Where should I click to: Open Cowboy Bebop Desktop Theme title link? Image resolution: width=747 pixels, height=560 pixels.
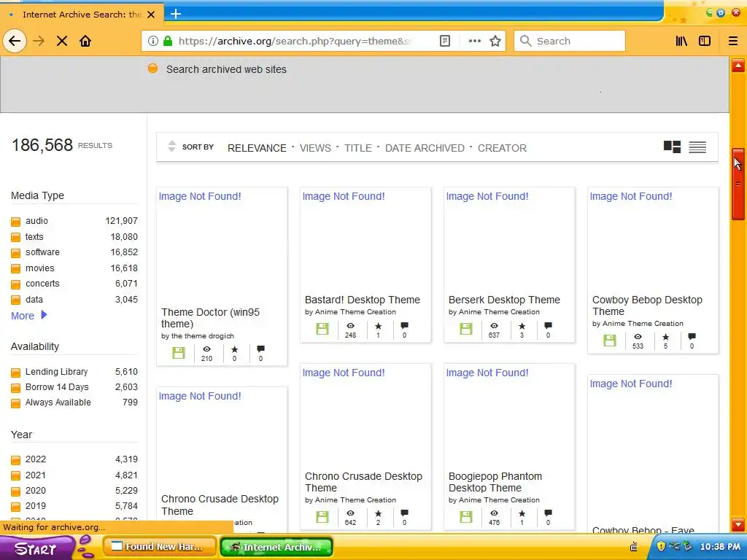click(x=647, y=306)
